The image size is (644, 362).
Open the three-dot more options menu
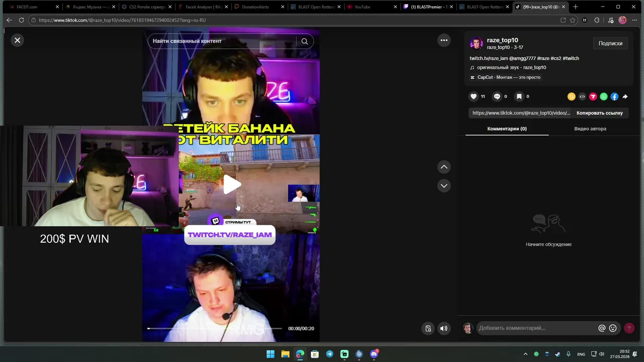coord(444,40)
